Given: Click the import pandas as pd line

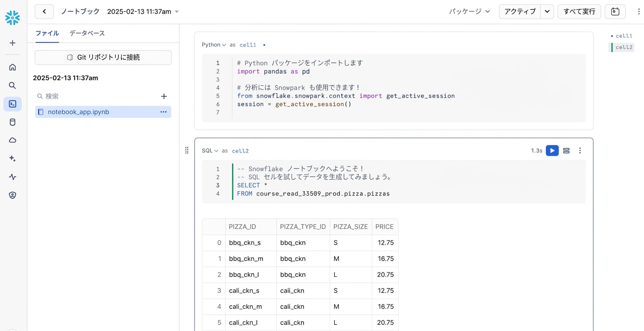Looking at the screenshot, I should tap(274, 72).
